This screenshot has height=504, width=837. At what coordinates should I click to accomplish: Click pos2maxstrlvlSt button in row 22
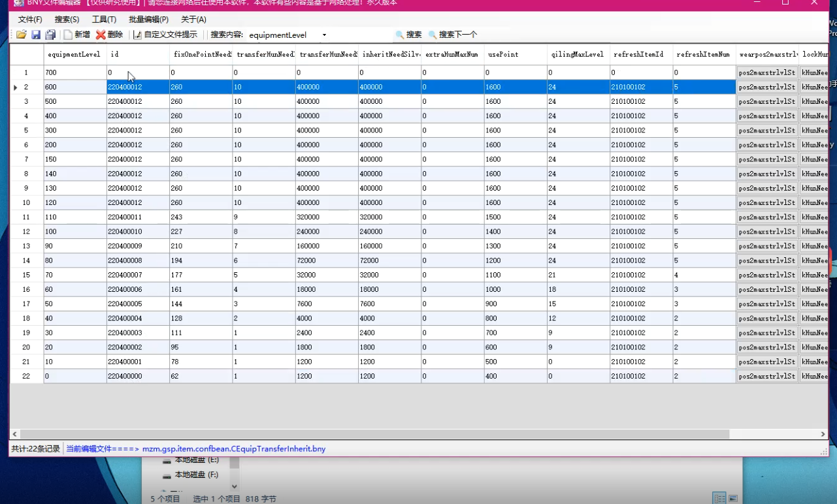(767, 376)
